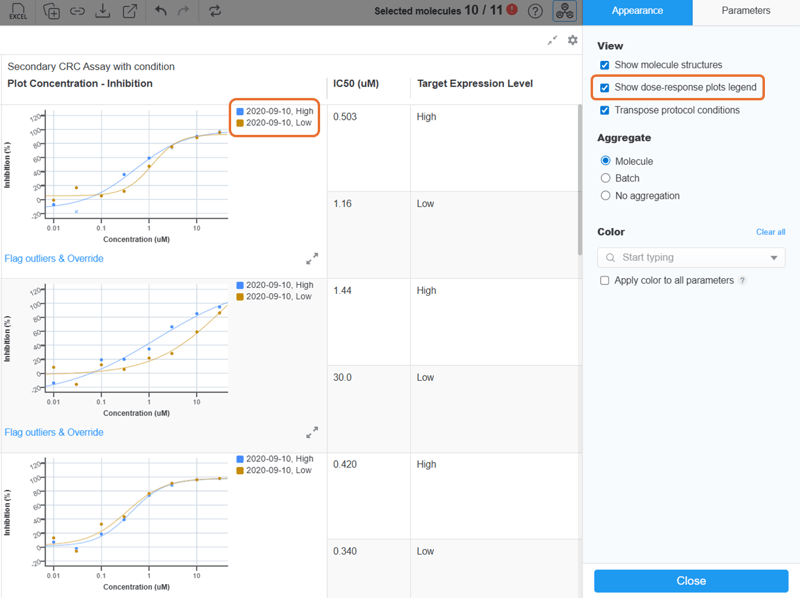Uncheck Show molecule structures

pos(604,65)
